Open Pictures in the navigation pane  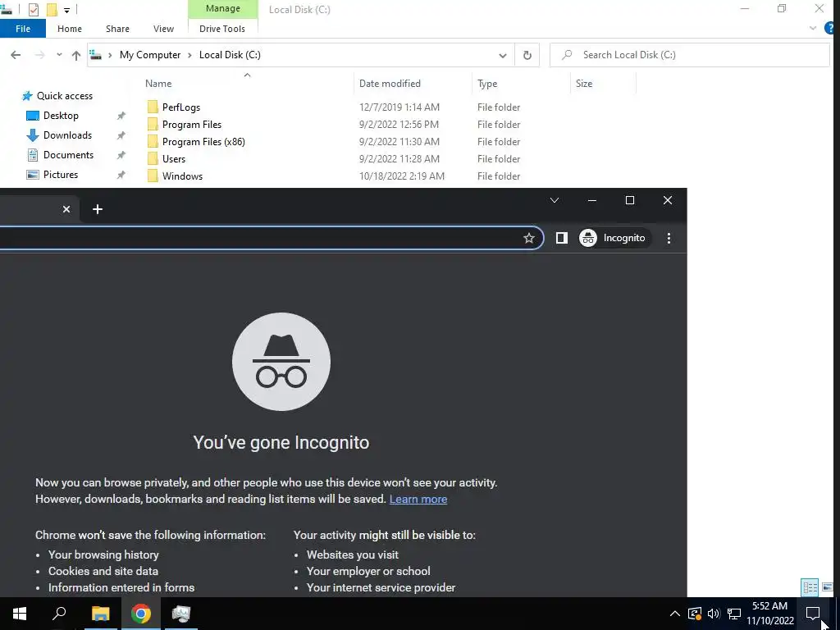[61, 175]
